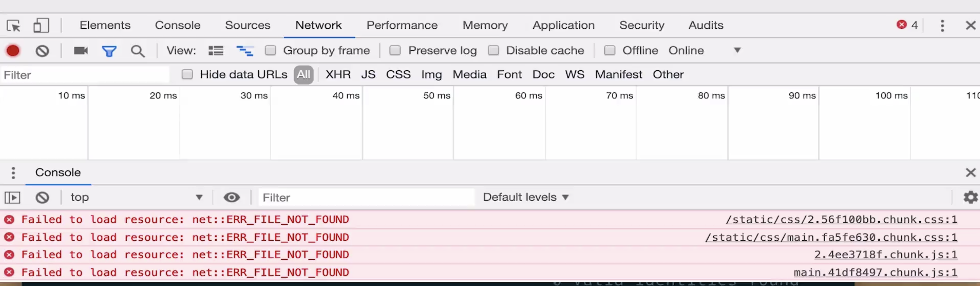Viewport: 980px width, 286px height.
Task: Enable Hide data URLs checkbox
Action: click(187, 74)
